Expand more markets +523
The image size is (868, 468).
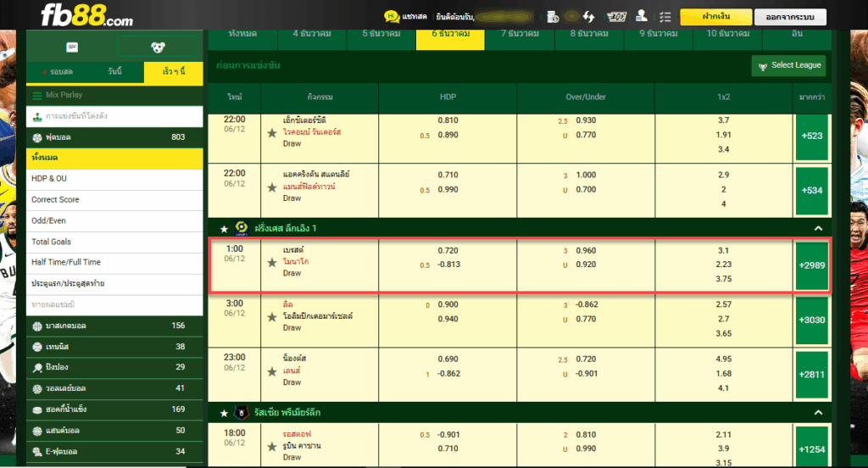(x=811, y=136)
